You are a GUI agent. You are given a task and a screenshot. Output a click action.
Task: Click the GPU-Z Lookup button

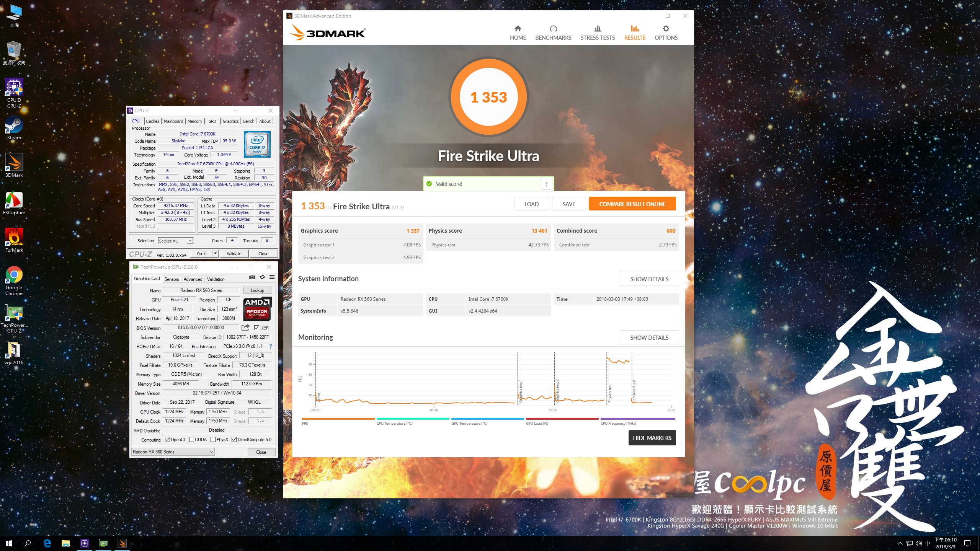(258, 290)
